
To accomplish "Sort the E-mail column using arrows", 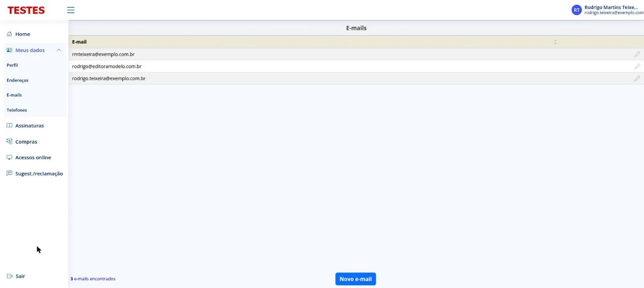I will click(555, 42).
